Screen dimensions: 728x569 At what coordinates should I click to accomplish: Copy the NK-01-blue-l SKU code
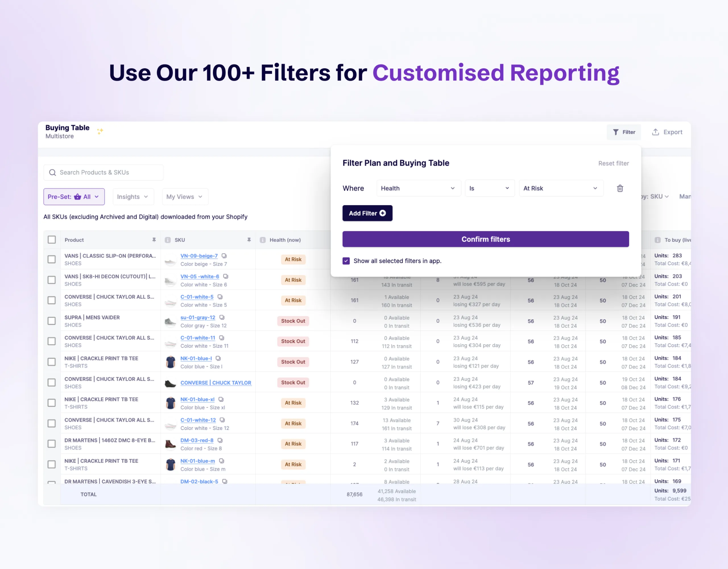coord(218,358)
